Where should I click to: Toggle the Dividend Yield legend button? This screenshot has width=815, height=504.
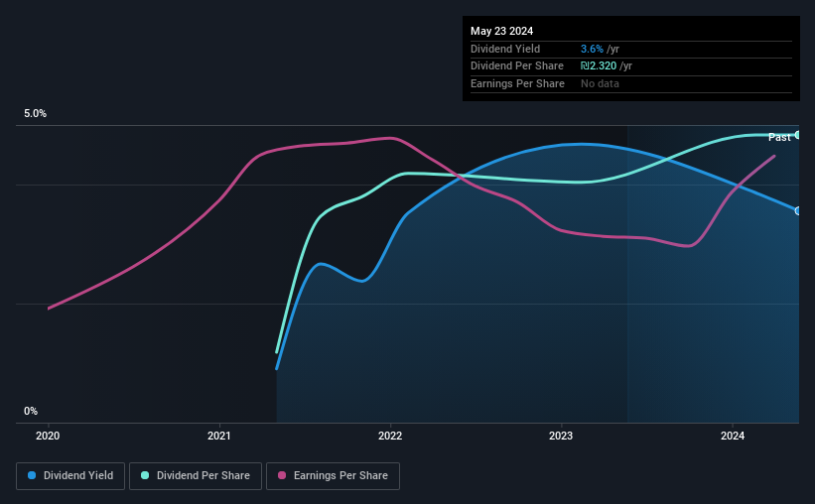pyautogui.click(x=70, y=476)
